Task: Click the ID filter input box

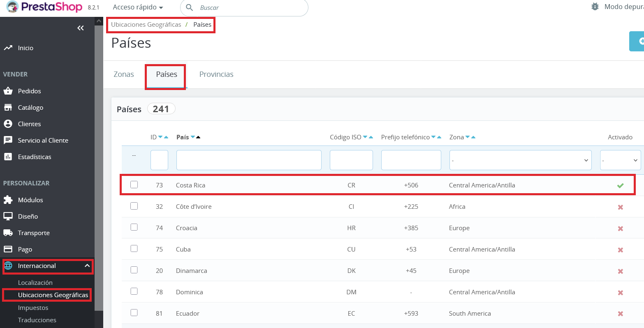Action: [159, 160]
